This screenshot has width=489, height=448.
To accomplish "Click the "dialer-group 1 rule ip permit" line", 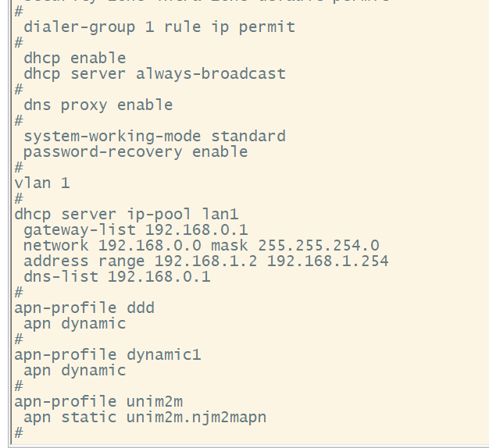I will pyautogui.click(x=159, y=27).
